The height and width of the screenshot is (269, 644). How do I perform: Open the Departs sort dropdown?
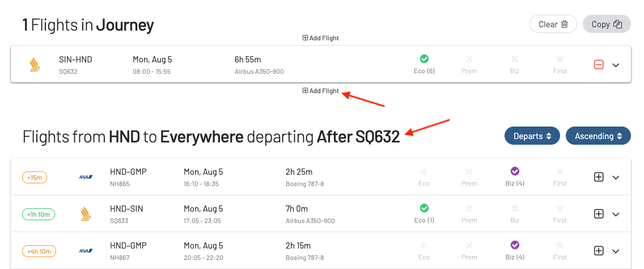click(x=532, y=136)
